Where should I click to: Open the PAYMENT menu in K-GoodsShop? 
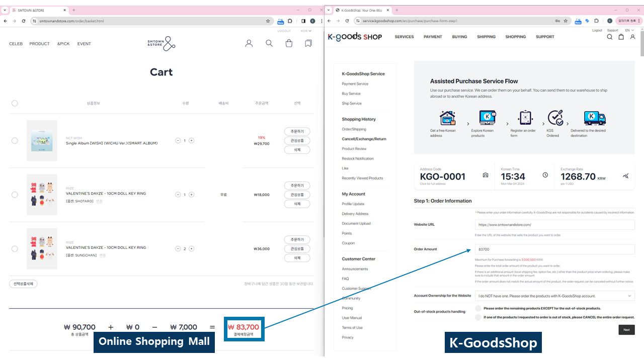click(433, 37)
